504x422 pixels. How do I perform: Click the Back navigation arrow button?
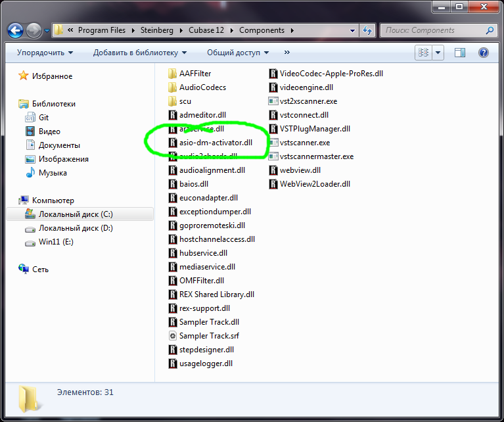16,30
